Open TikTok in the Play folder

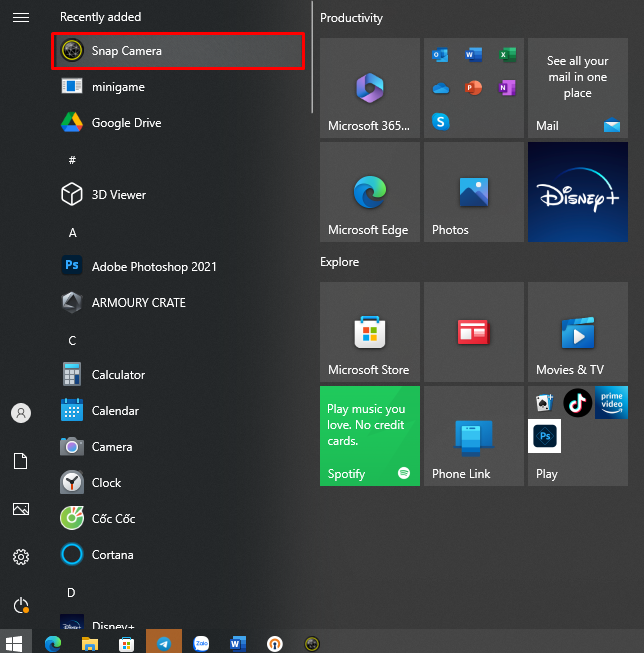click(x=577, y=403)
